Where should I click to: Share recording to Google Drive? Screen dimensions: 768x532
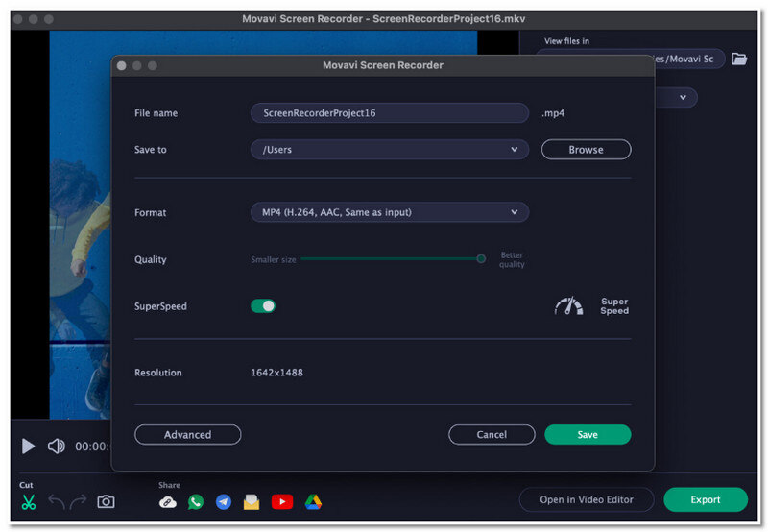(313, 501)
